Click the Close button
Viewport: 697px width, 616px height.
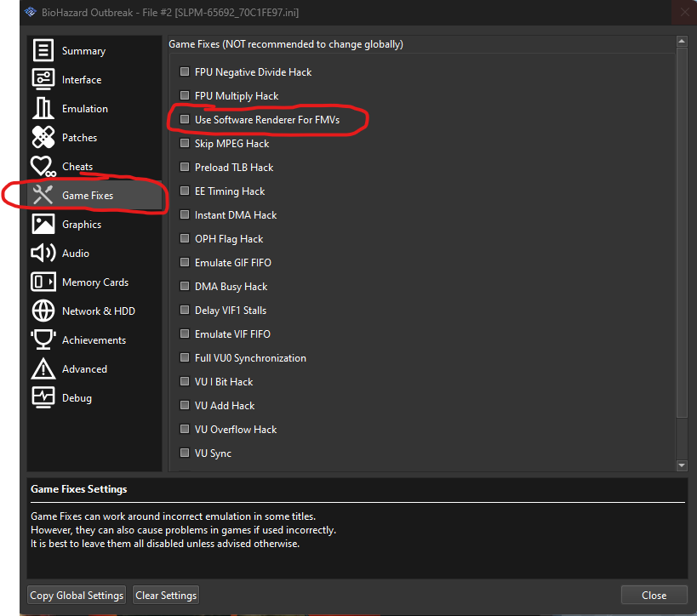coord(654,595)
